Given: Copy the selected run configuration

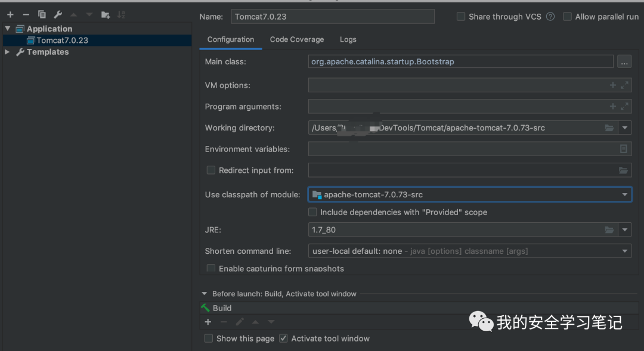Looking at the screenshot, I should [x=42, y=15].
